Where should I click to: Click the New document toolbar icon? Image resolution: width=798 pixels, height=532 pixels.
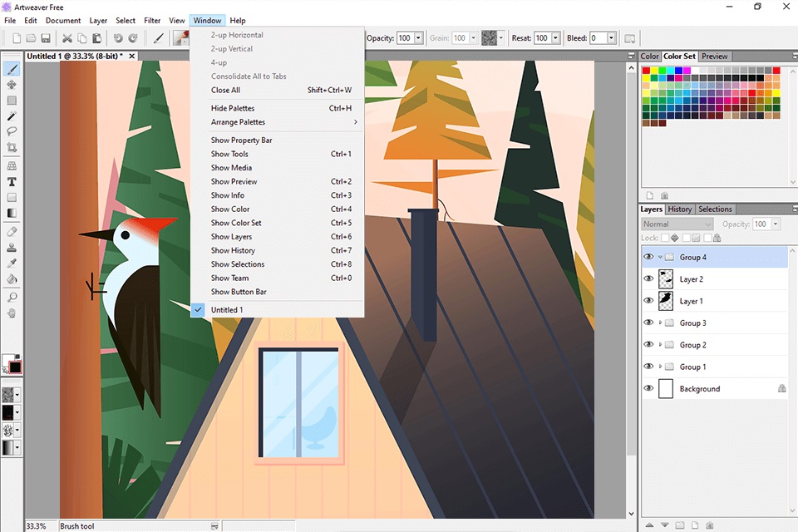(17, 38)
